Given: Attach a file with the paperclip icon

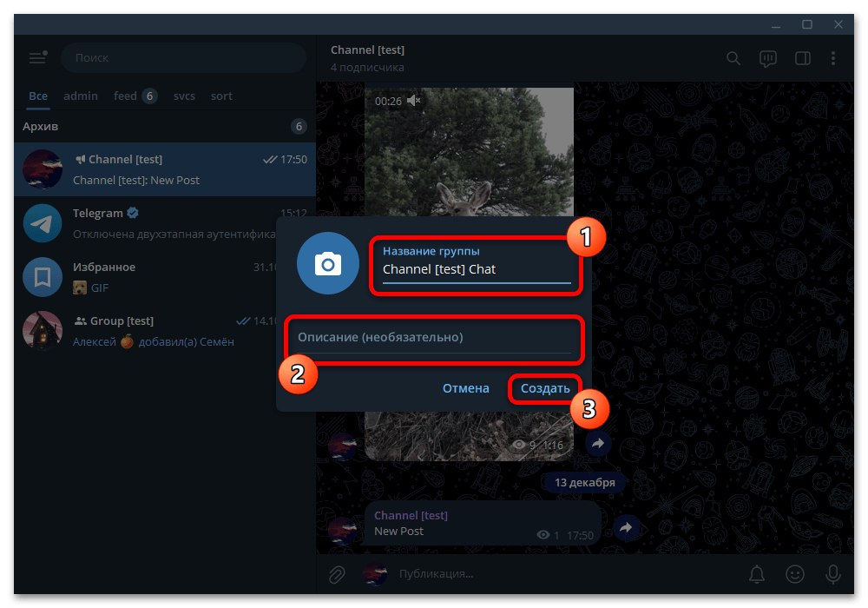Looking at the screenshot, I should [337, 574].
